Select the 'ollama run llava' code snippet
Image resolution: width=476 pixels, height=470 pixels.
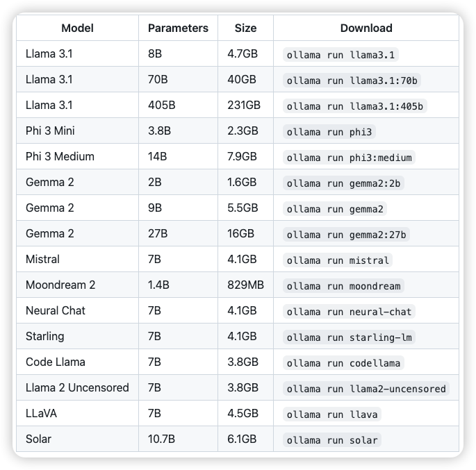click(333, 414)
